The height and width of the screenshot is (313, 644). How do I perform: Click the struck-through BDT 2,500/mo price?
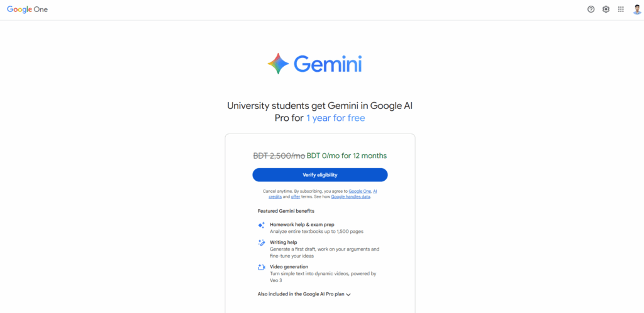coord(279,156)
